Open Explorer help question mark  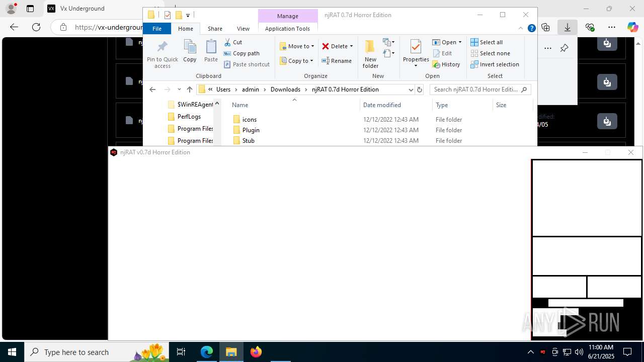pyautogui.click(x=531, y=29)
